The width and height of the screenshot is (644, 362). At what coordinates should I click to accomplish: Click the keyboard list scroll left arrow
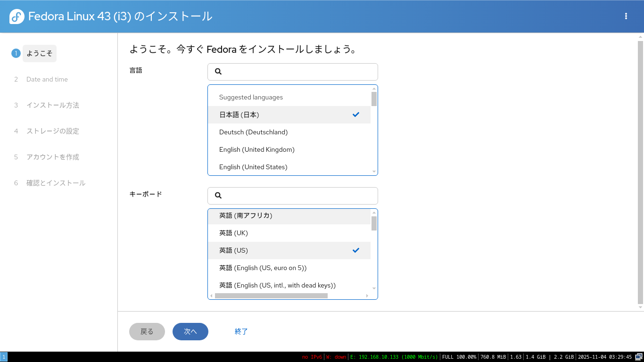point(211,296)
